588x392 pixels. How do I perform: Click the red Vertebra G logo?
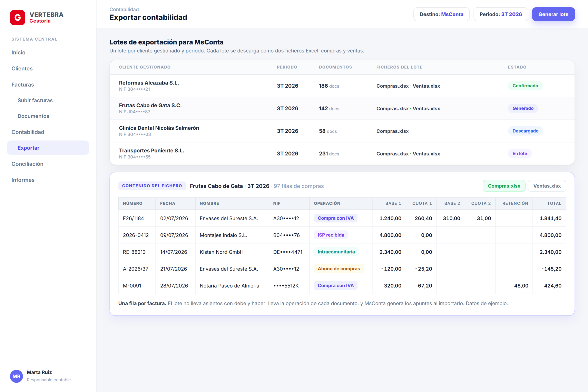point(18,18)
